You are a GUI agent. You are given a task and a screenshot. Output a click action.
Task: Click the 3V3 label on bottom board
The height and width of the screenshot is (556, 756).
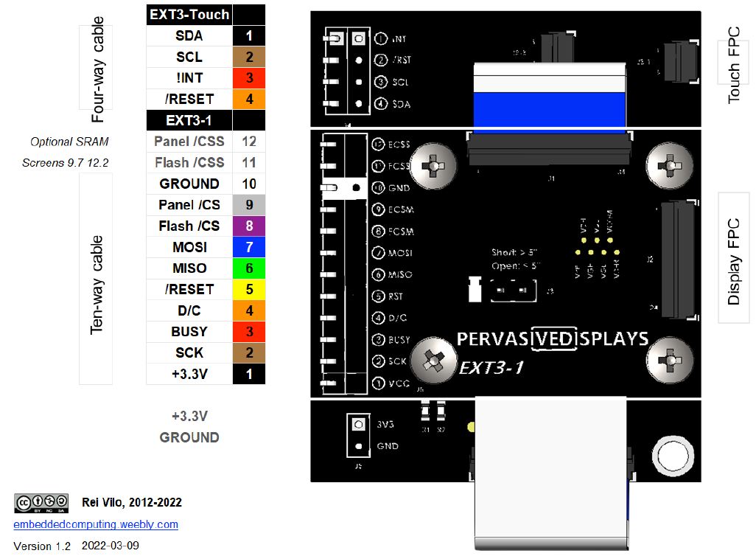pyautogui.click(x=385, y=424)
